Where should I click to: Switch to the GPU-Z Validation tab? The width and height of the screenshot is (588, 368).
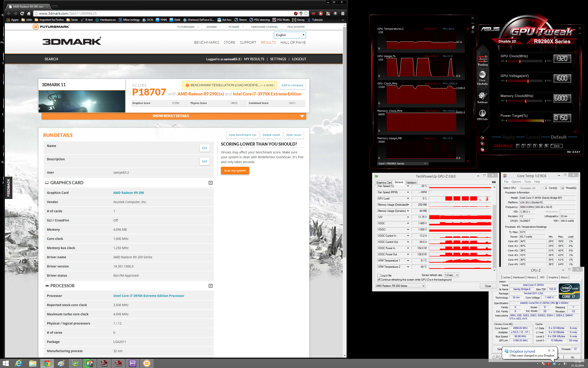(411, 182)
